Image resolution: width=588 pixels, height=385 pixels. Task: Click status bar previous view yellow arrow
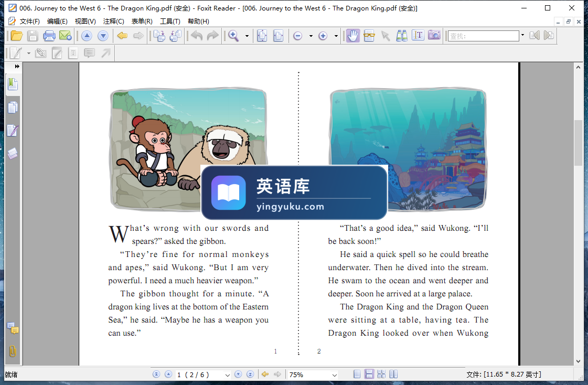coord(265,374)
